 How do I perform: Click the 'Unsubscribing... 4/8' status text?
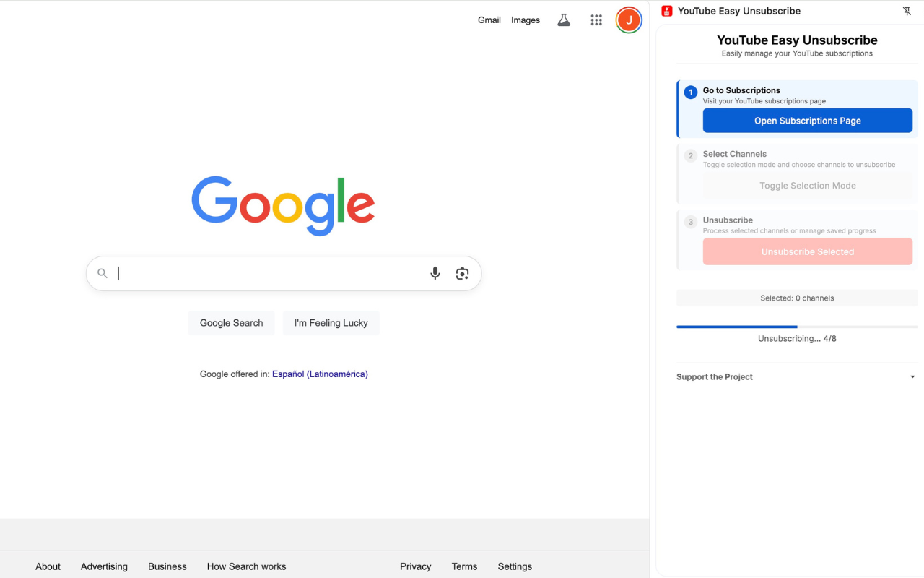click(x=797, y=339)
